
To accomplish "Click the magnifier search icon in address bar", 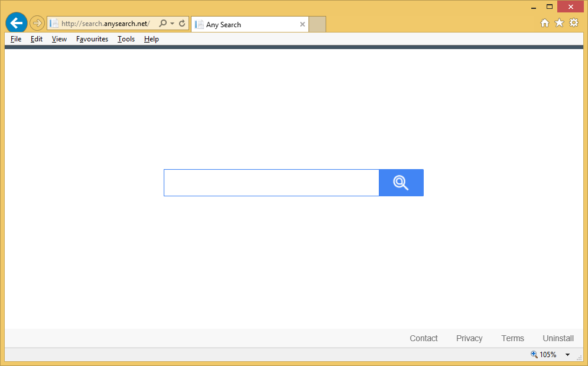I will point(163,24).
